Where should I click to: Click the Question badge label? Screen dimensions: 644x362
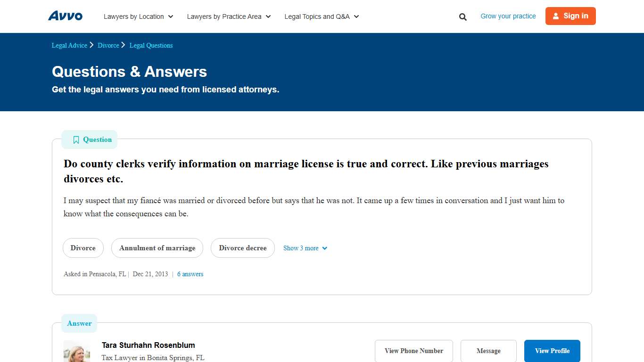(97, 140)
